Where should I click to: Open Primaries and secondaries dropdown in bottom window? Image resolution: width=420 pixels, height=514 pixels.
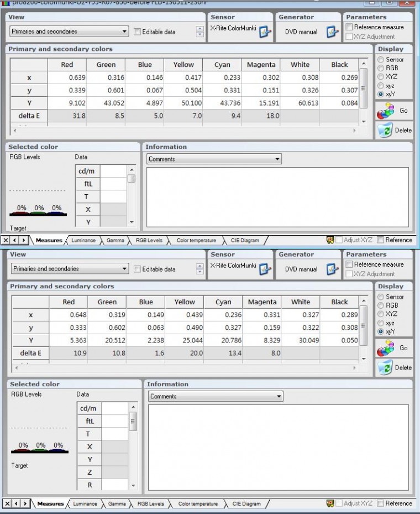70,269
